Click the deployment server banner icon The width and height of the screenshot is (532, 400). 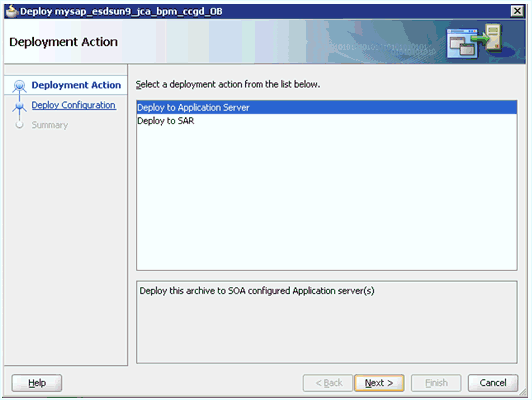(474, 41)
